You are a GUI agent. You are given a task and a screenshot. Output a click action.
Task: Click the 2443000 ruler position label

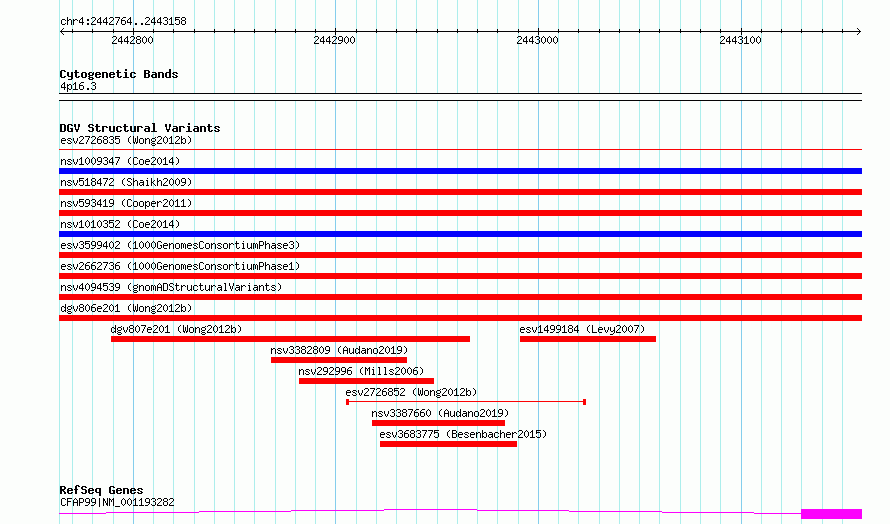538,40
